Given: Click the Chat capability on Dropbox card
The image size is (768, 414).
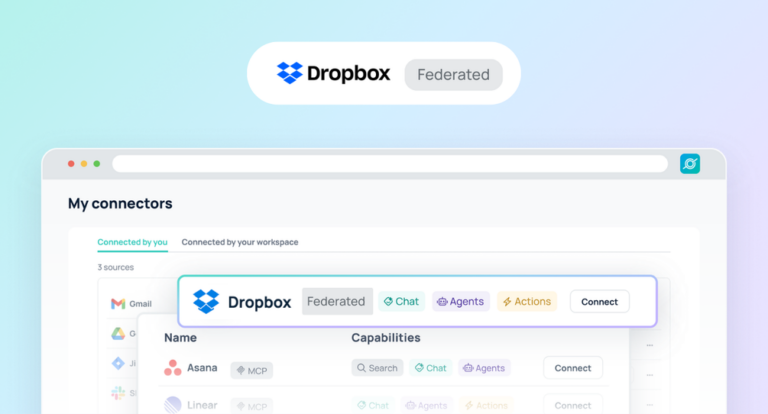Looking at the screenshot, I should 401,301.
